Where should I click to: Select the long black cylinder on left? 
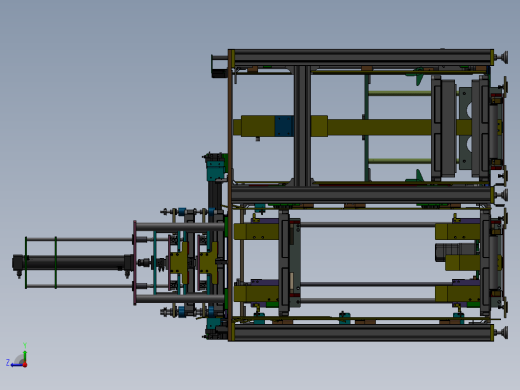[73, 262]
